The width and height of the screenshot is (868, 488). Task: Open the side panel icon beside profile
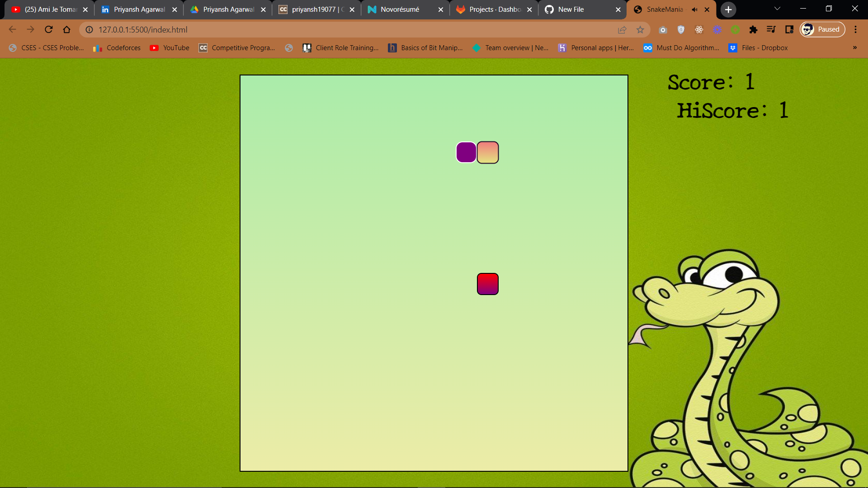pos(789,29)
